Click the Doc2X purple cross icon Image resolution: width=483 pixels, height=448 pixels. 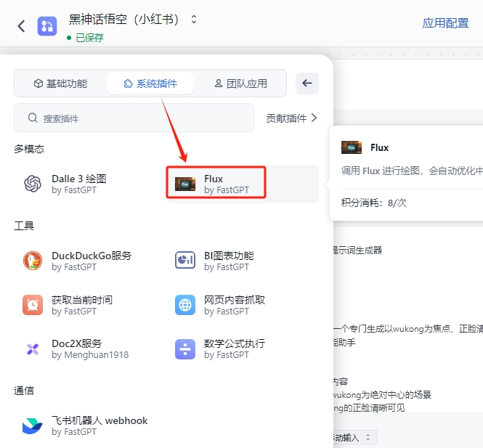[33, 349]
